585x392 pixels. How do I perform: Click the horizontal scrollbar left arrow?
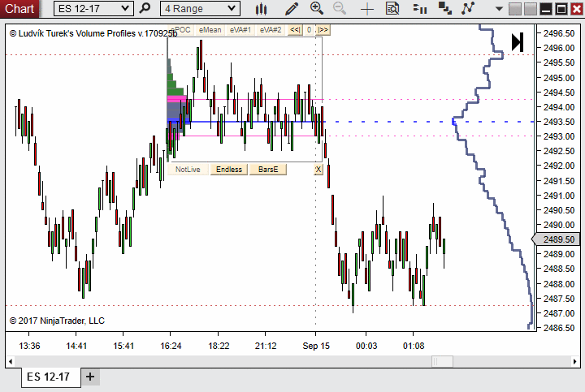click(x=11, y=361)
